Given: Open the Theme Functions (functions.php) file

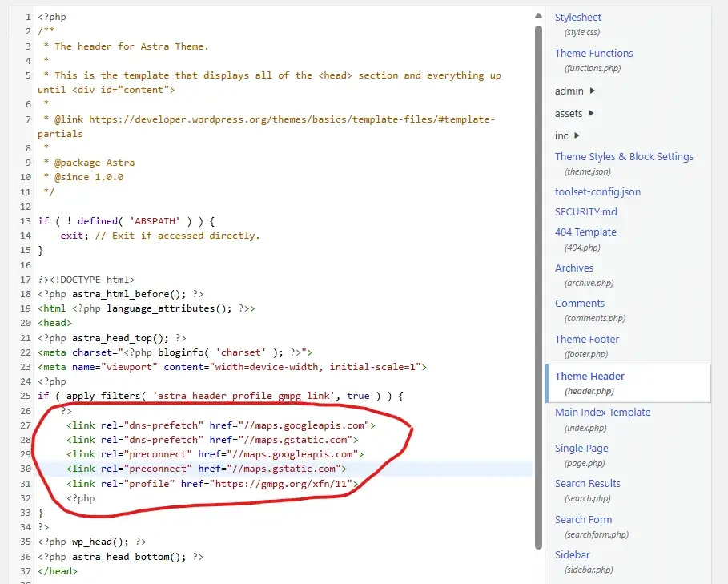Looking at the screenshot, I should (x=593, y=53).
